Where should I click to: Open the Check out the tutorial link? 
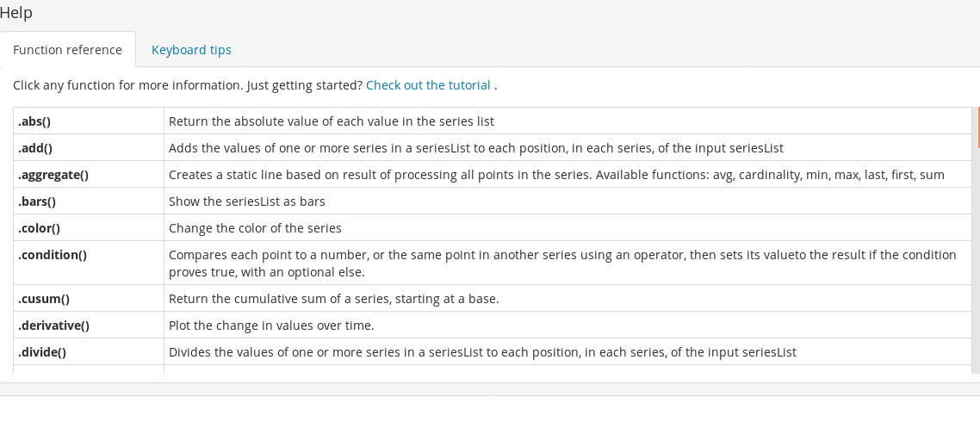(x=428, y=85)
